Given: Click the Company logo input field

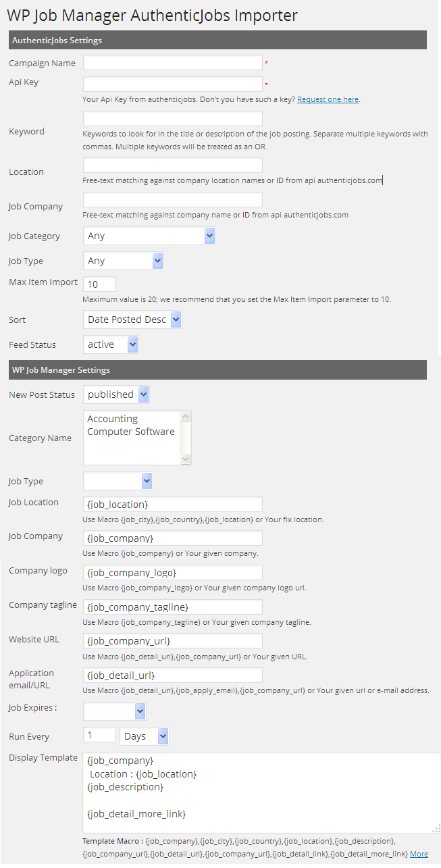Looking at the screenshot, I should coord(172,573).
